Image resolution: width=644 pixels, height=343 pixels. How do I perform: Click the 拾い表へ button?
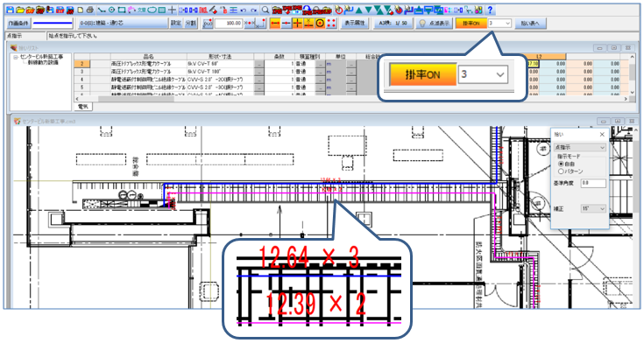tap(530, 24)
